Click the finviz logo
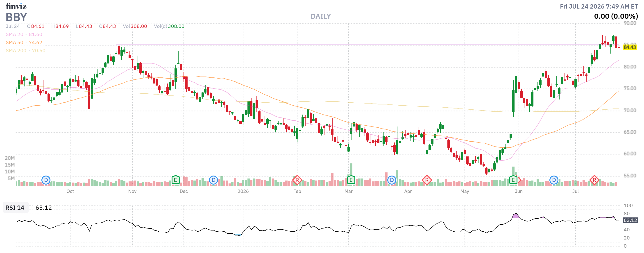The width and height of the screenshot is (644, 253). (x=16, y=6)
